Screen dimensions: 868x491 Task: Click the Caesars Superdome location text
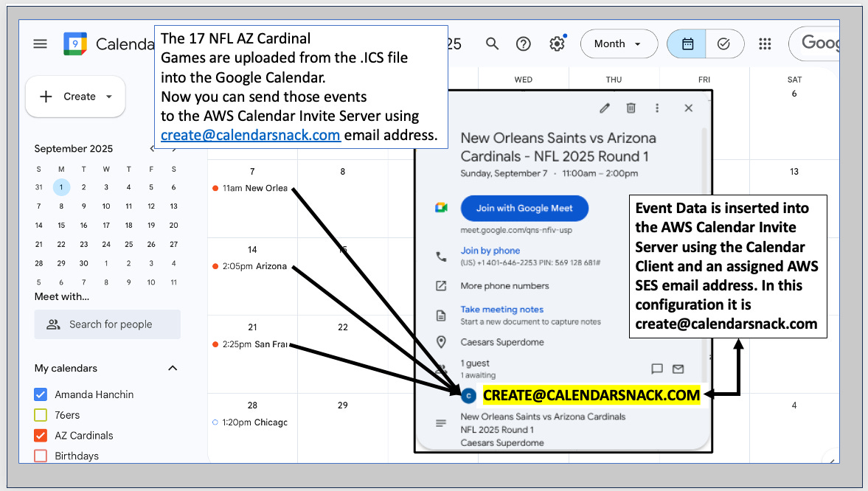pos(502,342)
